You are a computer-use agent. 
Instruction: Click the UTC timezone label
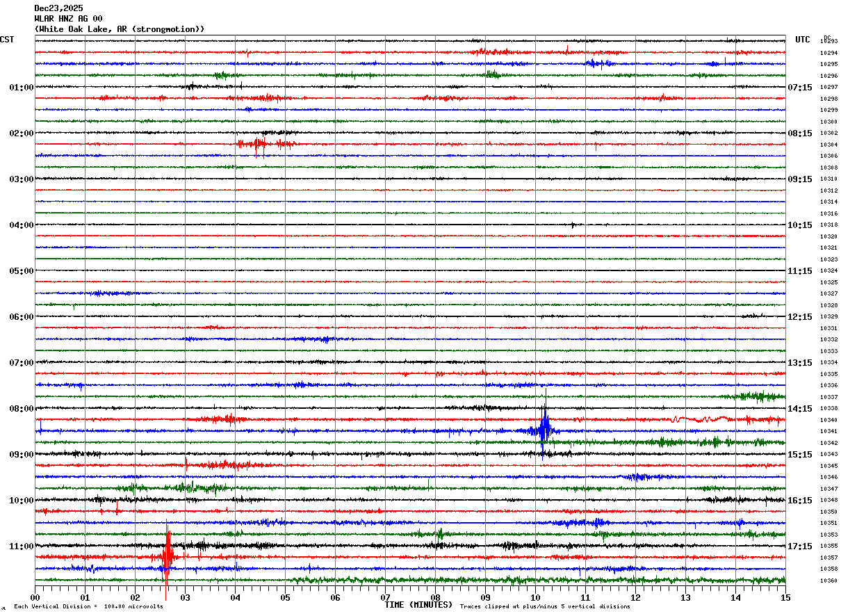pos(803,40)
